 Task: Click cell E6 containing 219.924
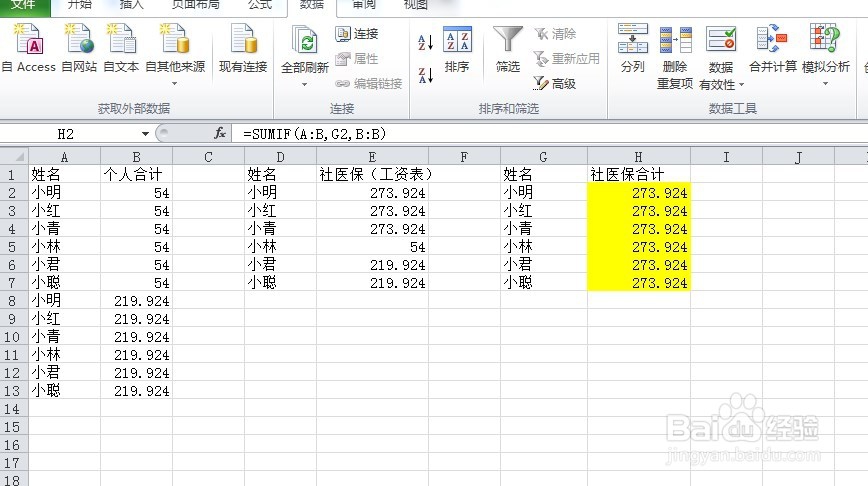[373, 265]
